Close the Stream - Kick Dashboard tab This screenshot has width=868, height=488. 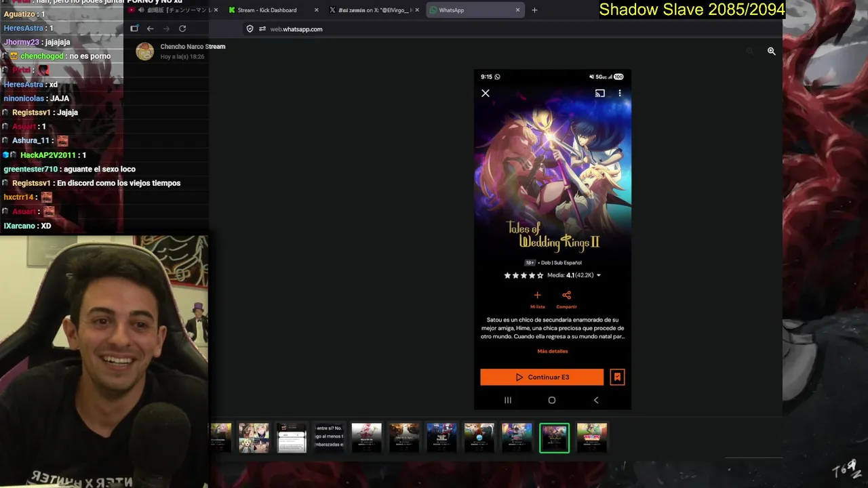[316, 10]
